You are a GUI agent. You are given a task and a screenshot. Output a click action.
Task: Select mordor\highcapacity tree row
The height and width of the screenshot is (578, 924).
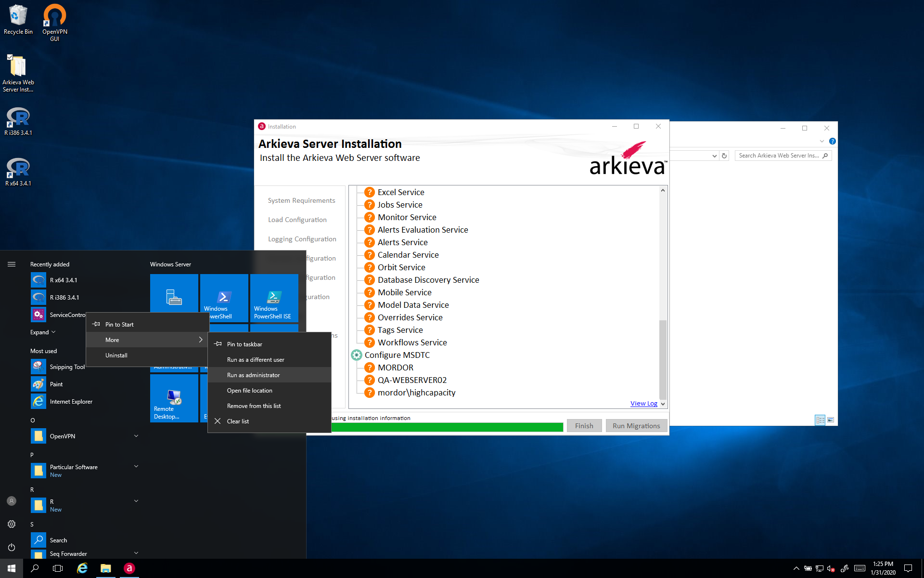pyautogui.click(x=416, y=393)
